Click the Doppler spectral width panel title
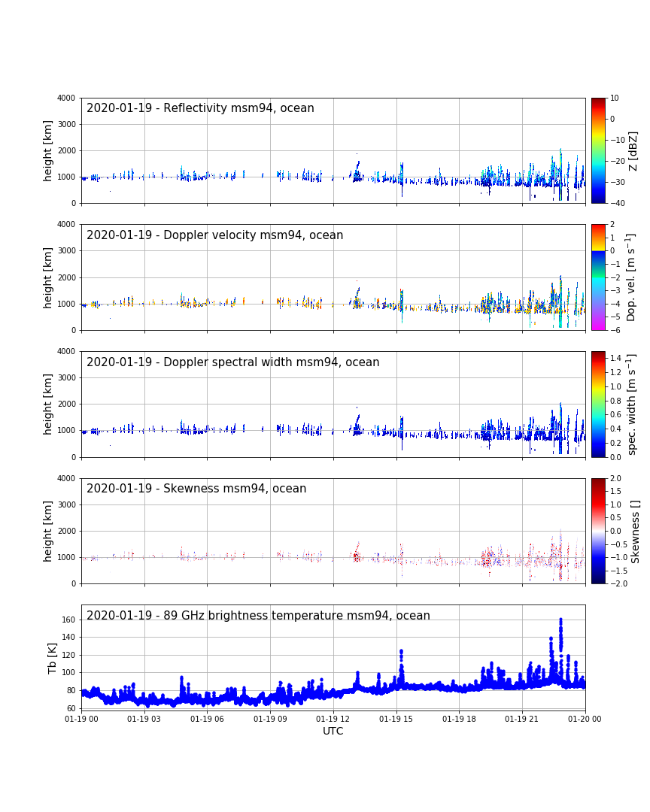This screenshot has height=812, width=650. tap(232, 362)
